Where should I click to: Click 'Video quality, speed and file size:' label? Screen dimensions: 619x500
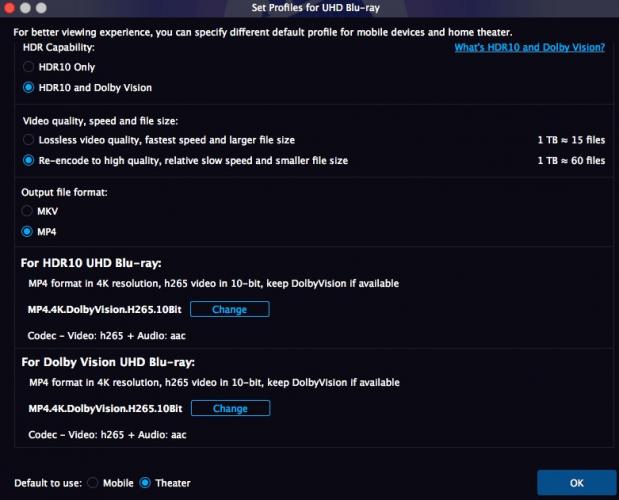(x=100, y=121)
